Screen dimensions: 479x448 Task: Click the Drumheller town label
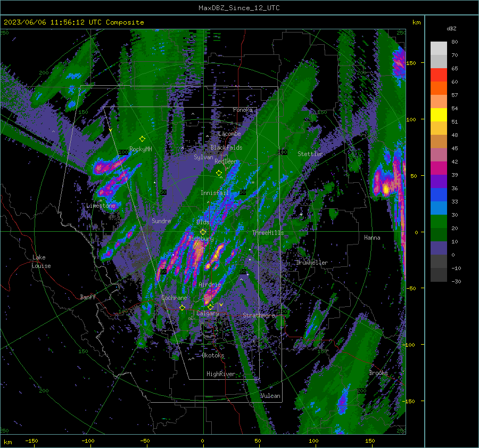pyautogui.click(x=311, y=263)
